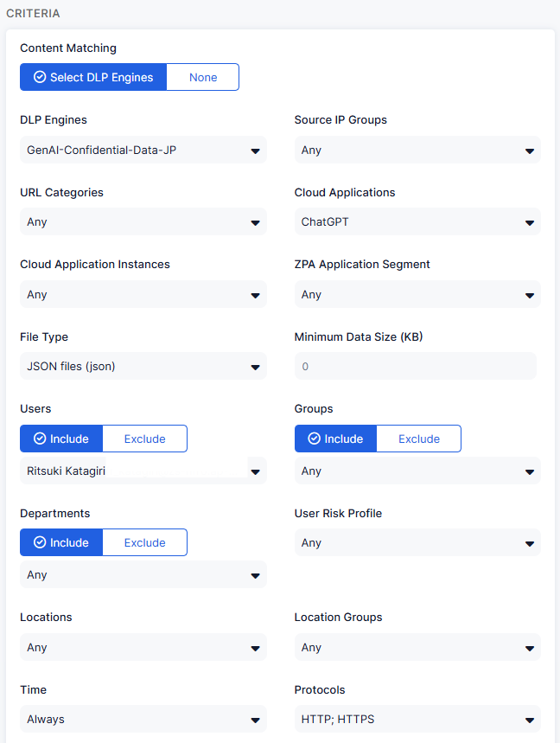The width and height of the screenshot is (560, 743).
Task: Open the Locations dropdown
Action: 143,647
